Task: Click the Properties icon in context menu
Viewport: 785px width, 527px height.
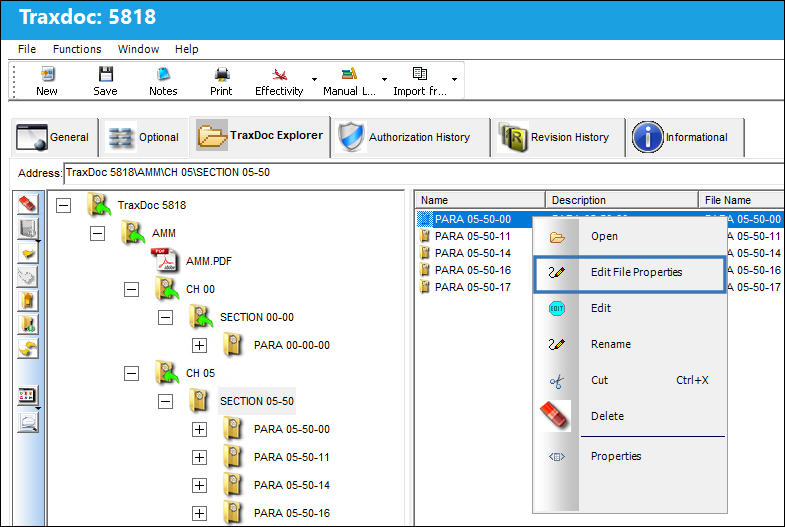Action: (557, 456)
